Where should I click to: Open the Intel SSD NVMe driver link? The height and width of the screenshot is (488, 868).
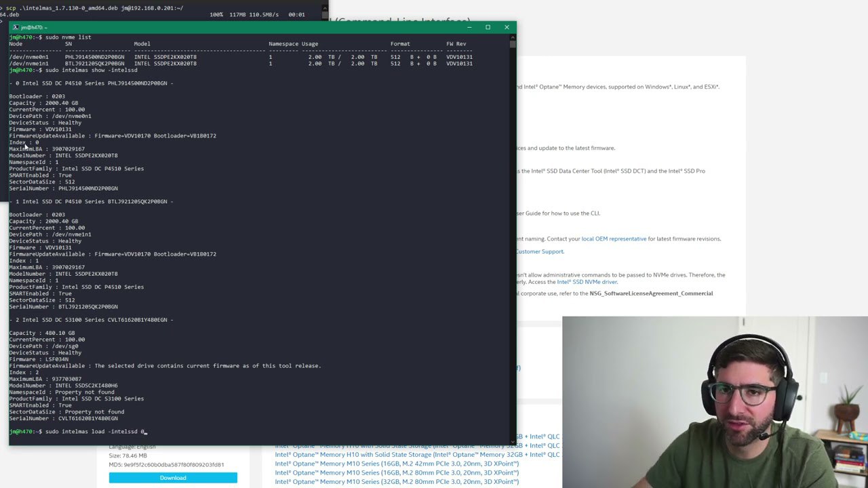(x=587, y=282)
